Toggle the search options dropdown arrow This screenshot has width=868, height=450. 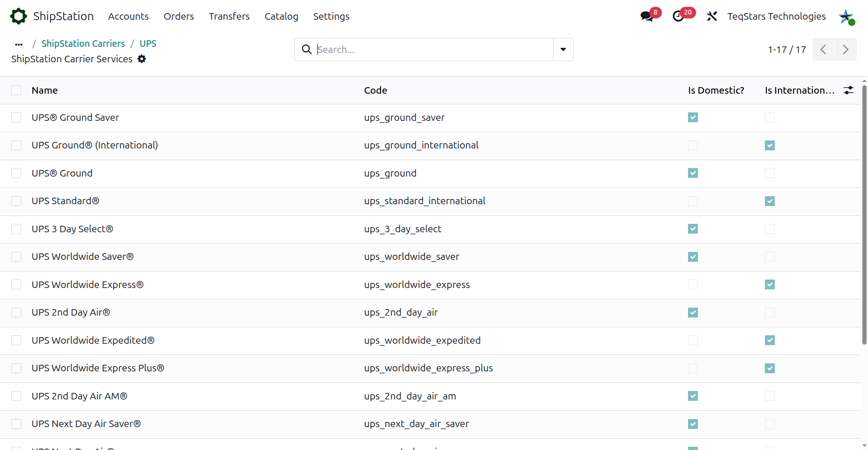point(563,50)
